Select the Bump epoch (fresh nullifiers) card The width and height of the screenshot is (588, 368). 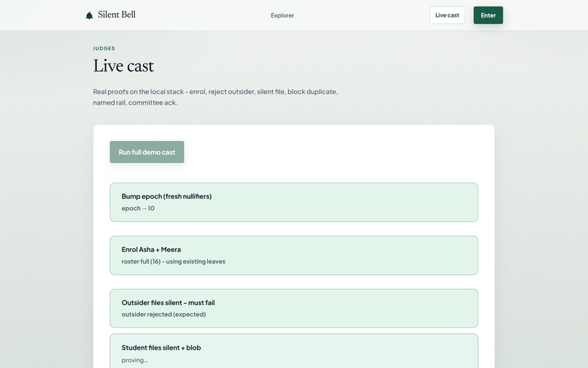[x=294, y=202]
